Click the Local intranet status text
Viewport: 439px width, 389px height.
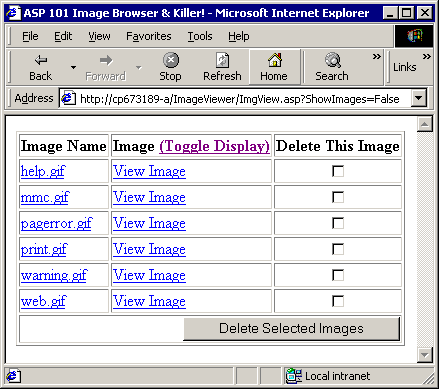pyautogui.click(x=337, y=376)
